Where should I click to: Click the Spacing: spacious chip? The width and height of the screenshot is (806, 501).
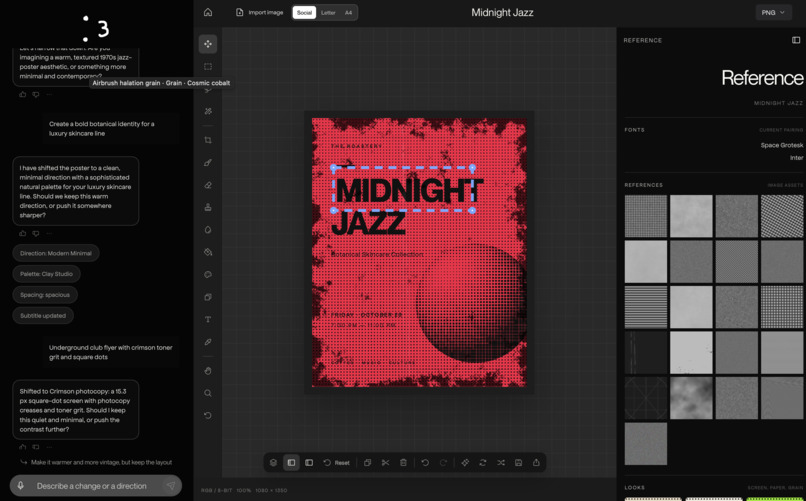tap(45, 295)
